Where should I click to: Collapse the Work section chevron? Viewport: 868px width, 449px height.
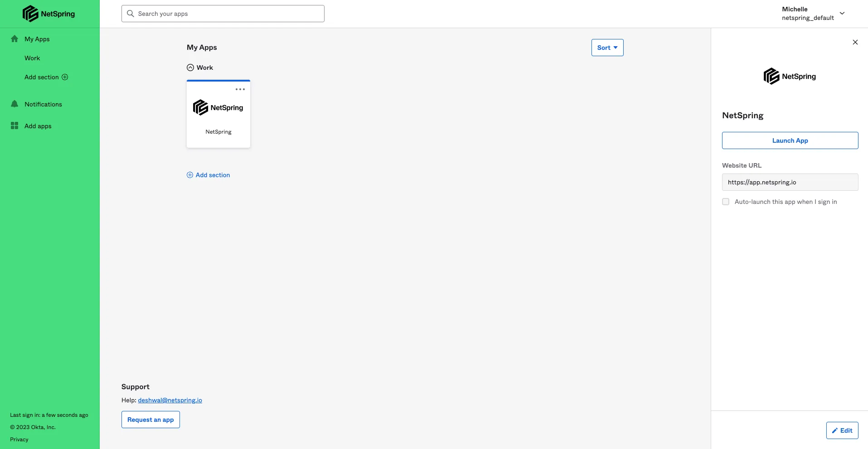[x=190, y=68]
